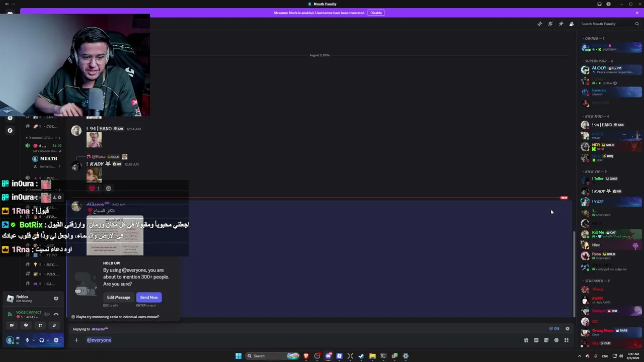Deafen using the headphones icon
Viewport: 644px width, 362px height.
42,340
